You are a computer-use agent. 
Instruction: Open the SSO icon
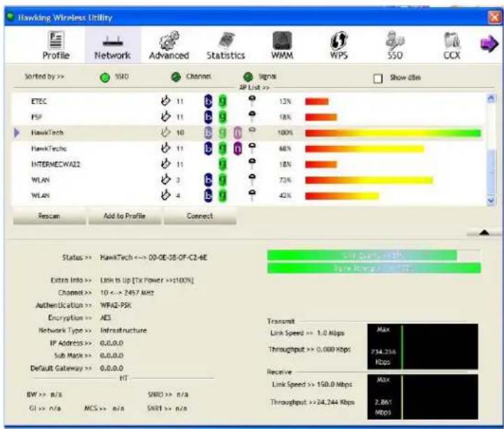[395, 45]
